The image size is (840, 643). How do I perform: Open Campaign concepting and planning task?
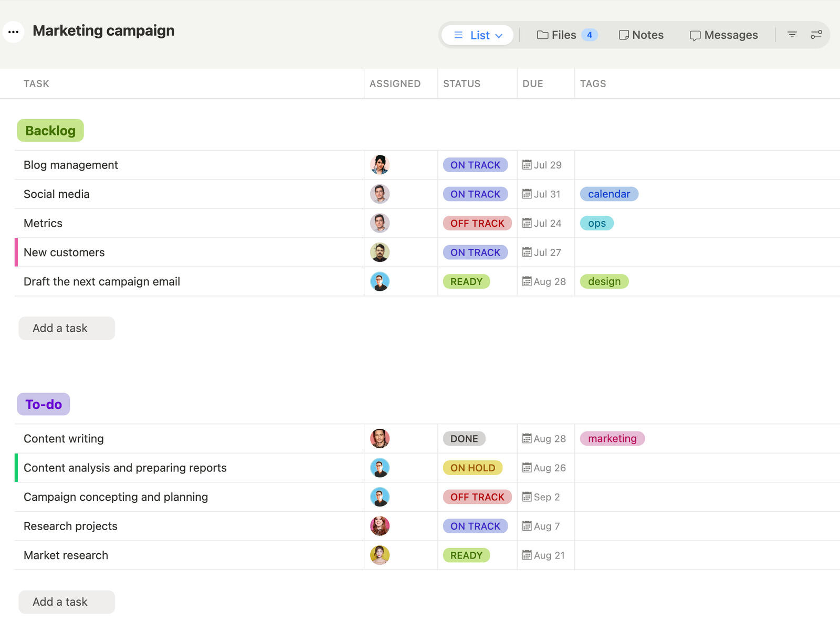tap(115, 497)
